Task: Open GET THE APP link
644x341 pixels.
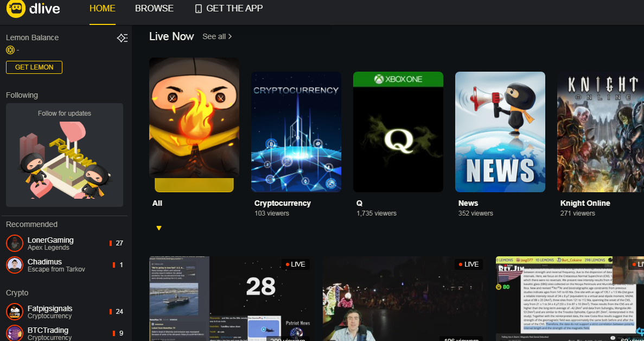Action: pos(234,9)
